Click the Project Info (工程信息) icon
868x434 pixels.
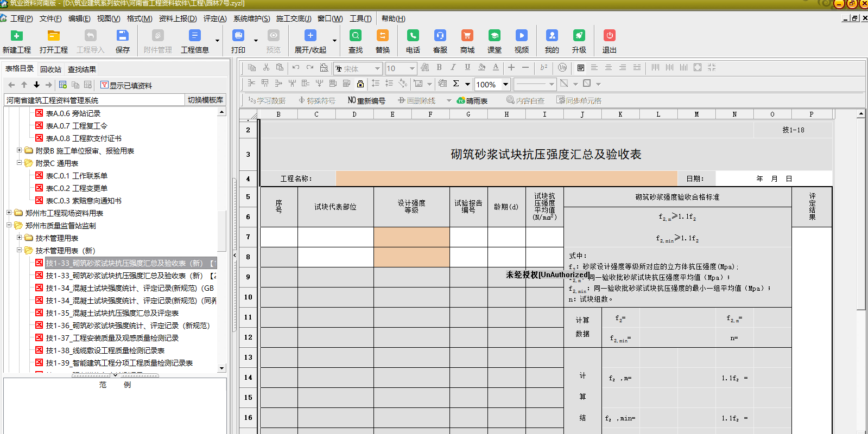(x=194, y=36)
